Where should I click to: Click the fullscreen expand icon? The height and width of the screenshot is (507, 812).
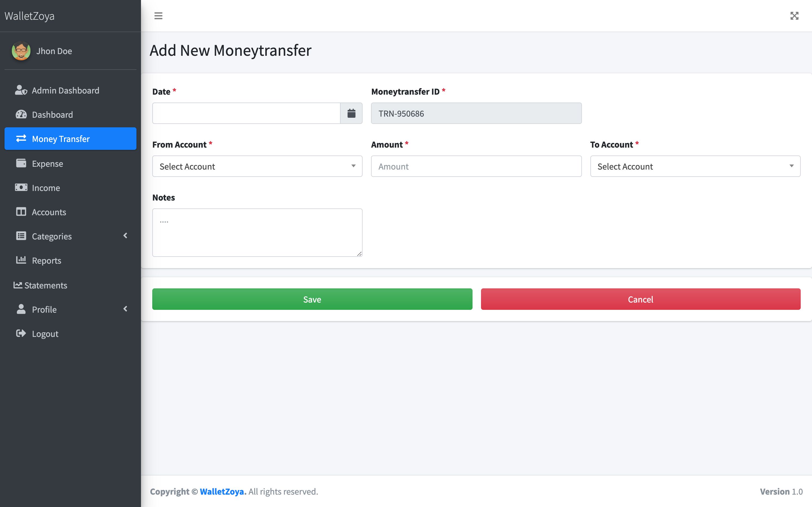click(794, 16)
